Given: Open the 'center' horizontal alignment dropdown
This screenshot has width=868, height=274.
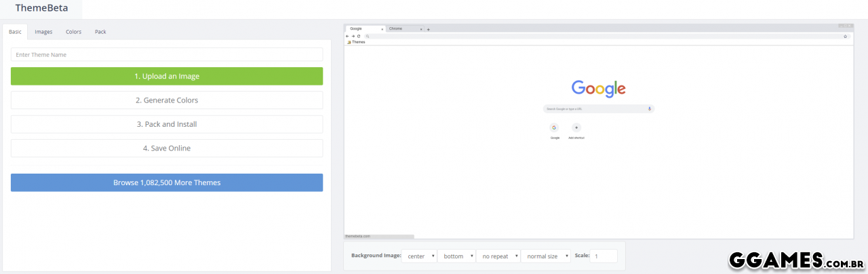Looking at the screenshot, I should pyautogui.click(x=418, y=256).
